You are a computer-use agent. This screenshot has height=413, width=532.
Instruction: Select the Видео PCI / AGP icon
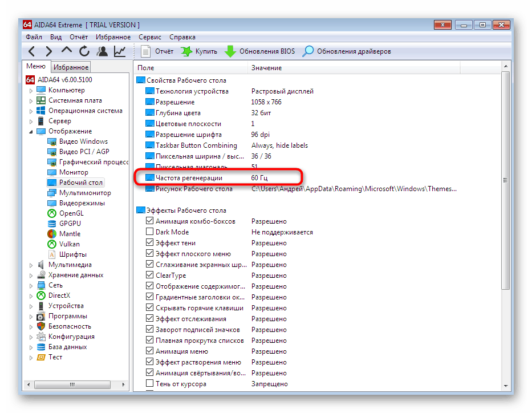pyautogui.click(x=52, y=152)
